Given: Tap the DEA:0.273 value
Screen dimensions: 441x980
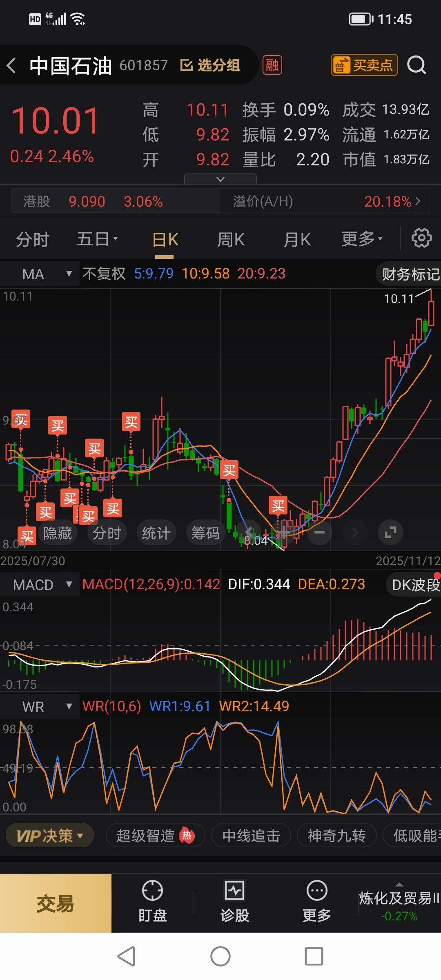Looking at the screenshot, I should 331,584.
